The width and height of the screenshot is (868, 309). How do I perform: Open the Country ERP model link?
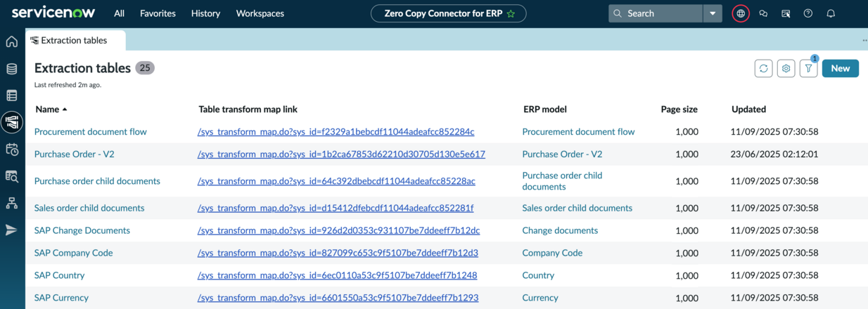click(538, 275)
